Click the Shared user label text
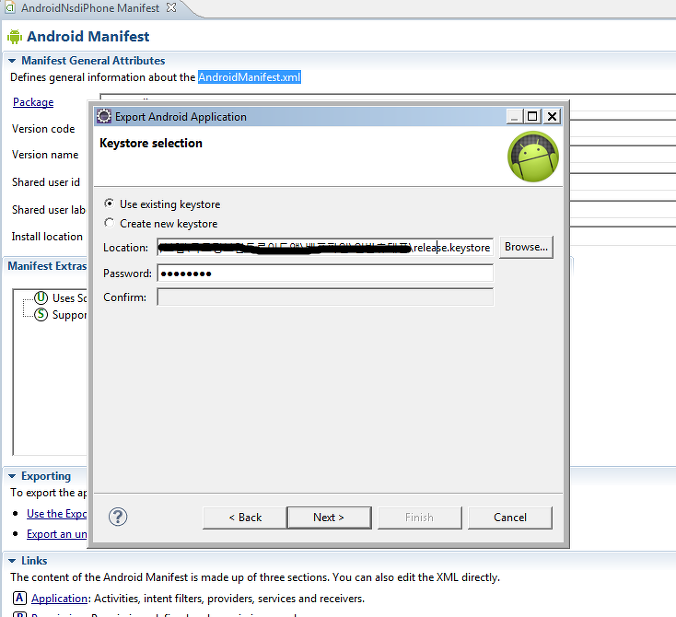The width and height of the screenshot is (676, 617). [48, 210]
